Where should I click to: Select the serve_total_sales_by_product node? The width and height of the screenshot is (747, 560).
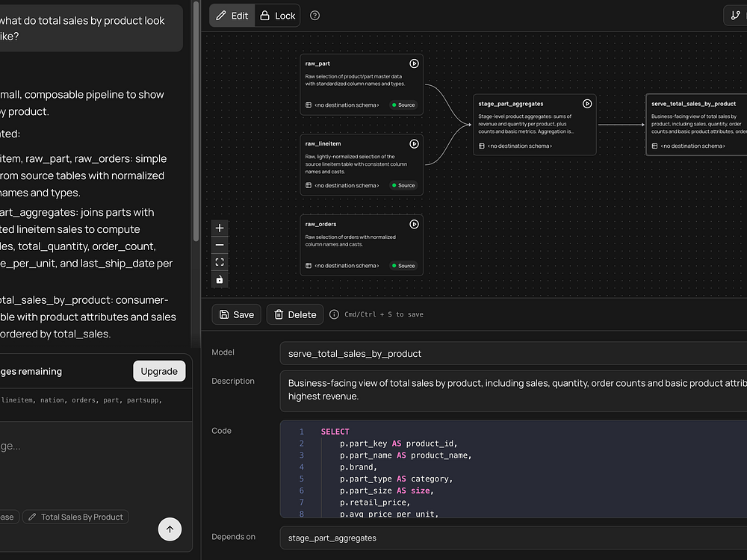click(696, 123)
